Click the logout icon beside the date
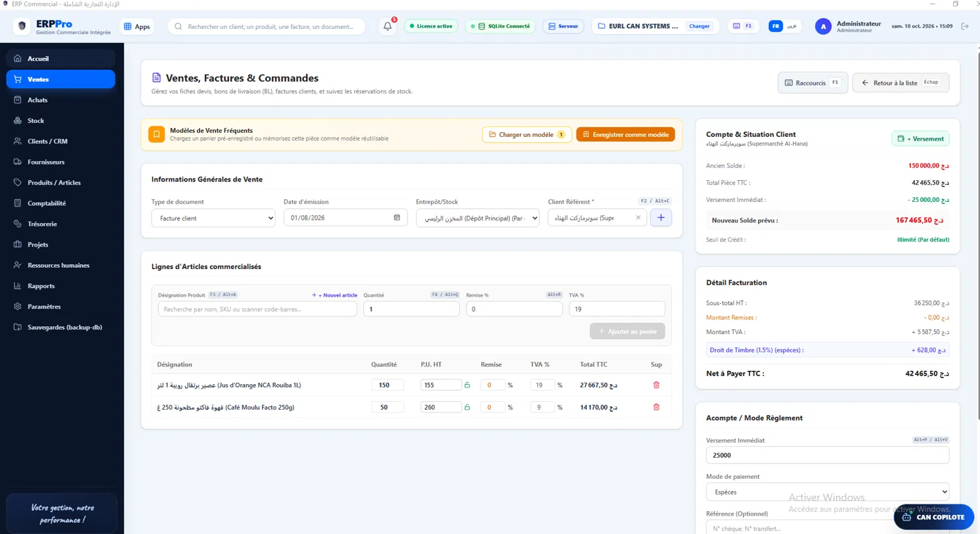 pyautogui.click(x=965, y=26)
